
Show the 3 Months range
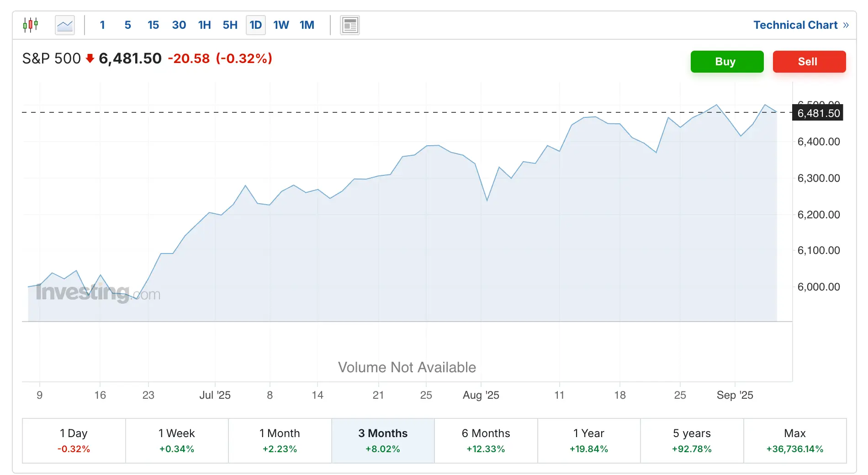click(383, 441)
